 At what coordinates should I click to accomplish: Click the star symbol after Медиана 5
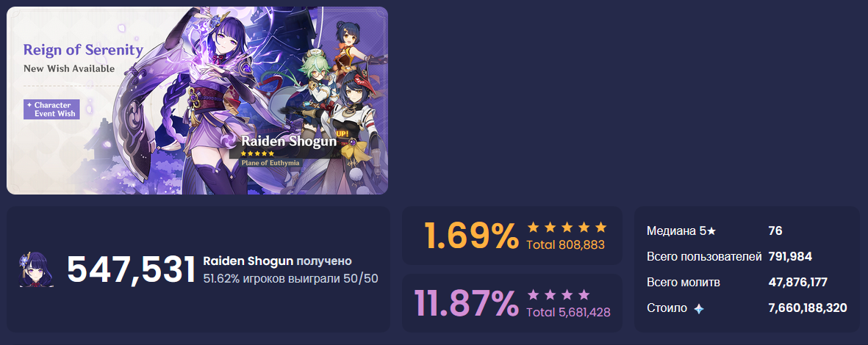coord(711,231)
